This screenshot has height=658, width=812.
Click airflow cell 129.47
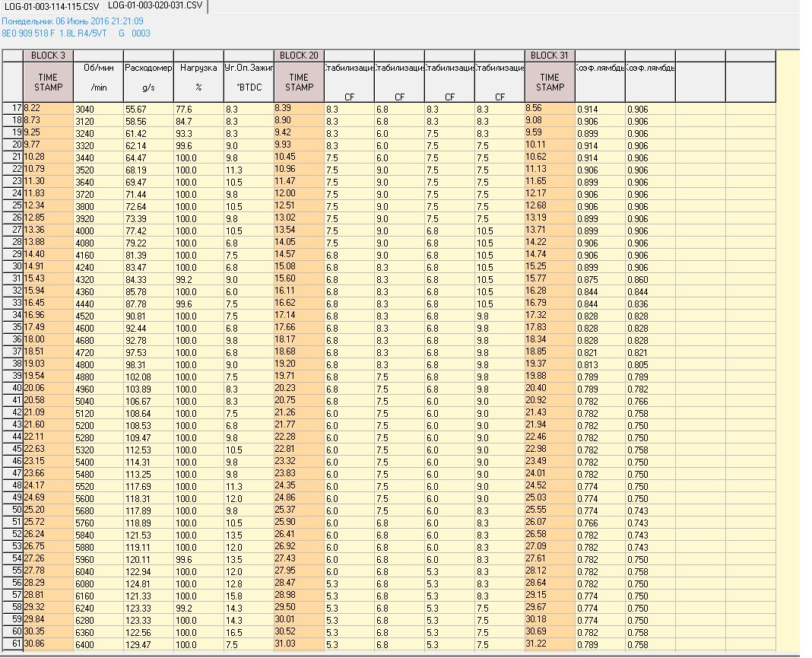pos(148,644)
